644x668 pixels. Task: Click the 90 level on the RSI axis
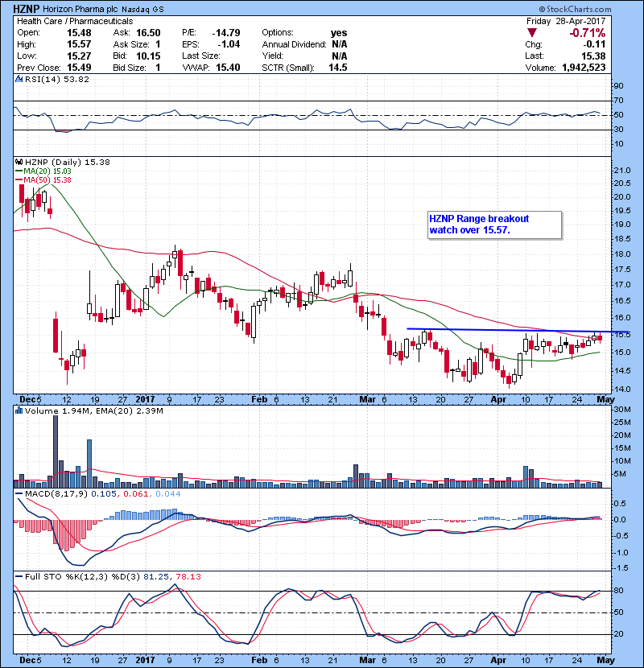(618, 86)
